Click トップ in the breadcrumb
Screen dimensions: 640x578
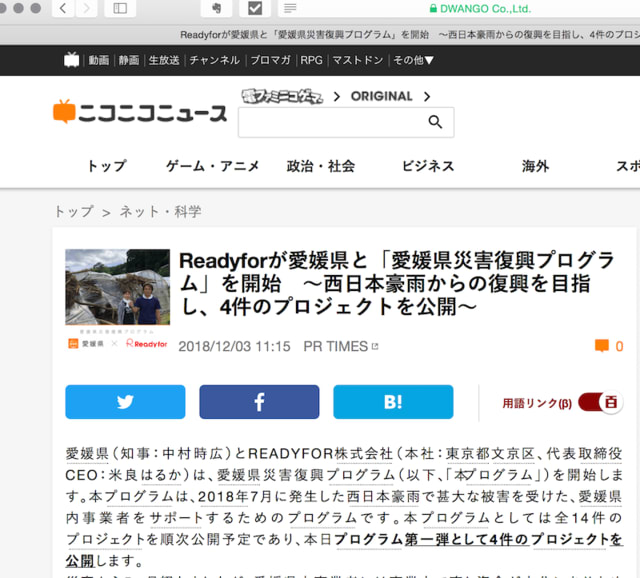pyautogui.click(x=74, y=211)
